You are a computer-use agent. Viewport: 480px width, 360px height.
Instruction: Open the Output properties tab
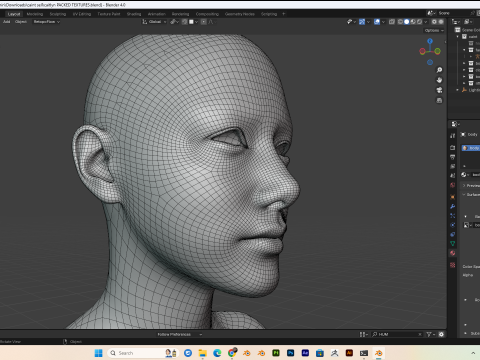pos(452,157)
